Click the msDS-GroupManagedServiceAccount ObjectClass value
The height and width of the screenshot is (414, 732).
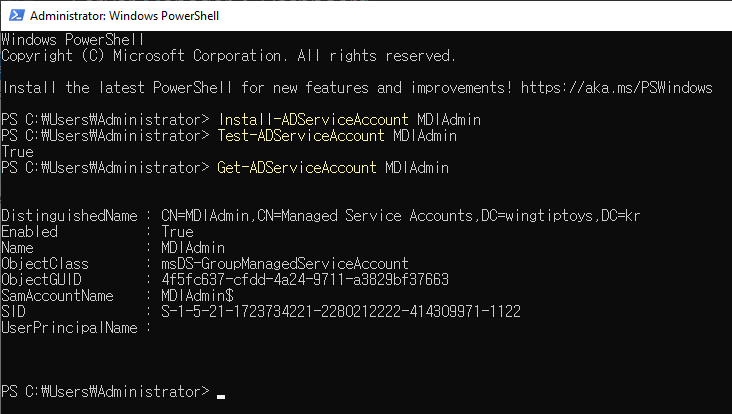click(x=285, y=264)
